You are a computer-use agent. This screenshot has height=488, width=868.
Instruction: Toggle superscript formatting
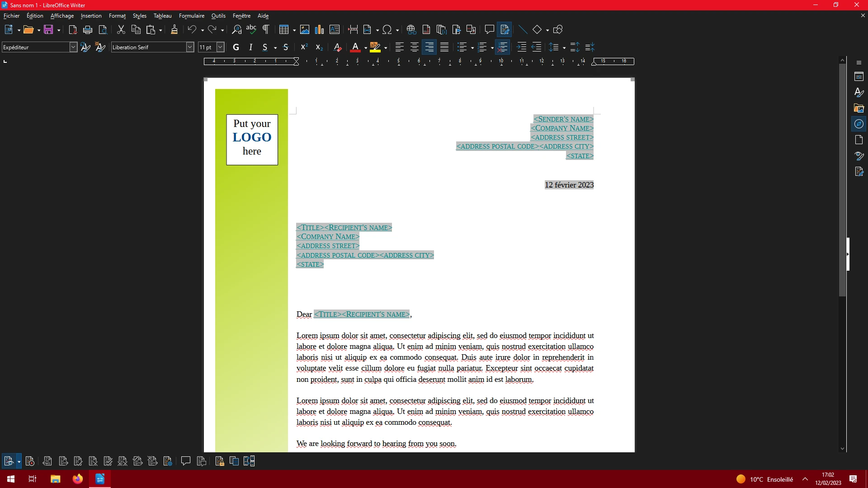304,47
